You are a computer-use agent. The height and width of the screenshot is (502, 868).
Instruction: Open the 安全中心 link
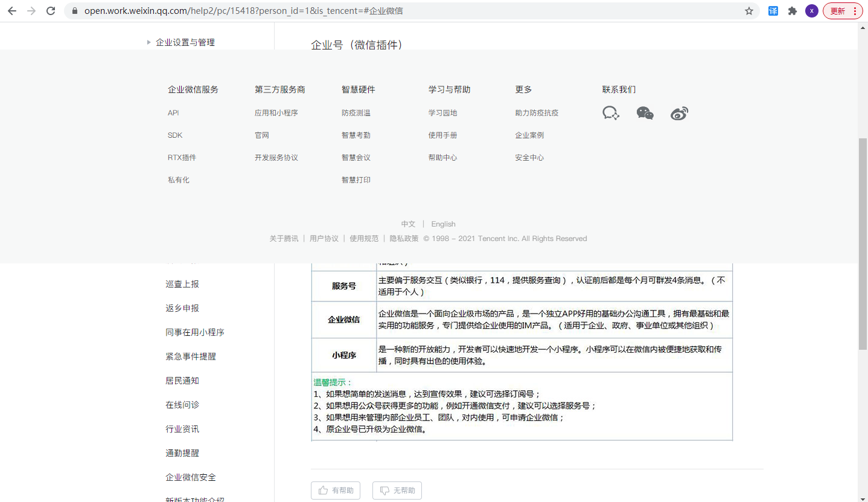(x=530, y=158)
